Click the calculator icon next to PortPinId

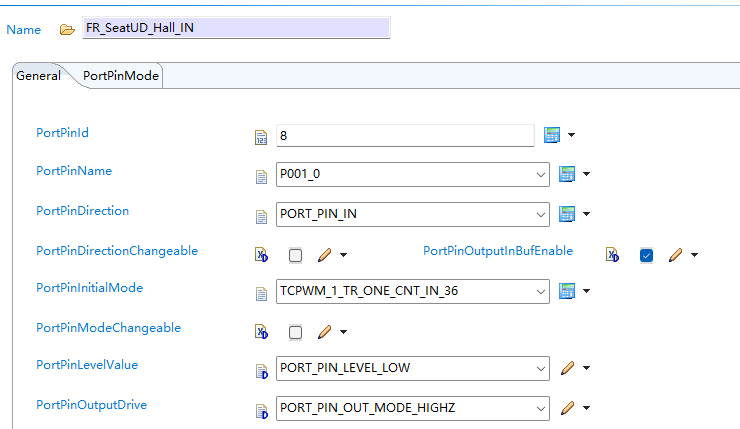552,135
